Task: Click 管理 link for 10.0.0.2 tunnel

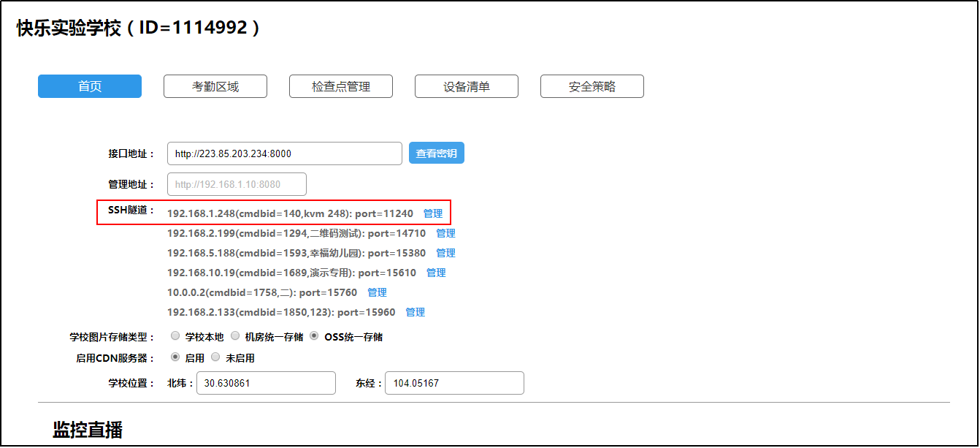Action: 377,292
